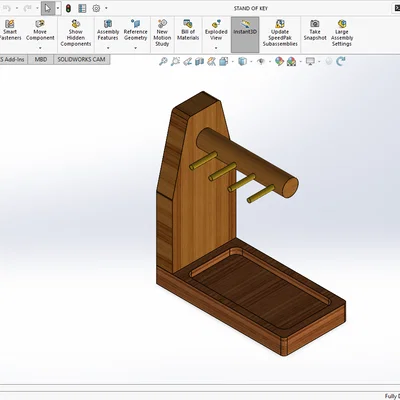
Task: Click the Exploded View tool
Action: coord(216,30)
